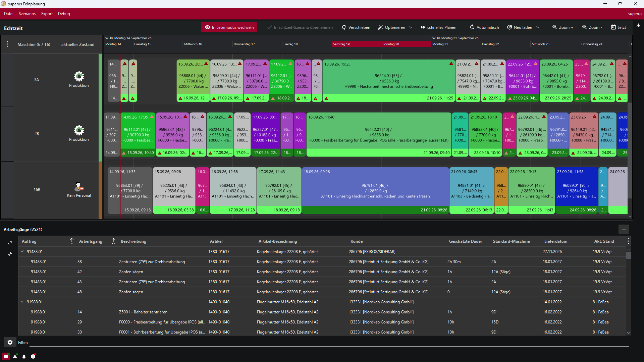Image resolution: width=644 pixels, height=362 pixels.
Task: Jump to now with Jetzt button
Action: pos(619,27)
